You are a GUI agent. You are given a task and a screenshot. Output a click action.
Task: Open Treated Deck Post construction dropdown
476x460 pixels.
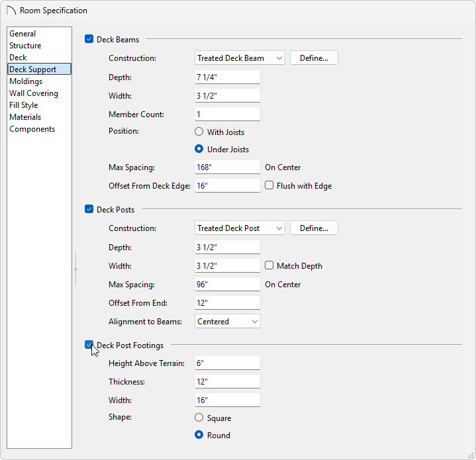coord(240,228)
